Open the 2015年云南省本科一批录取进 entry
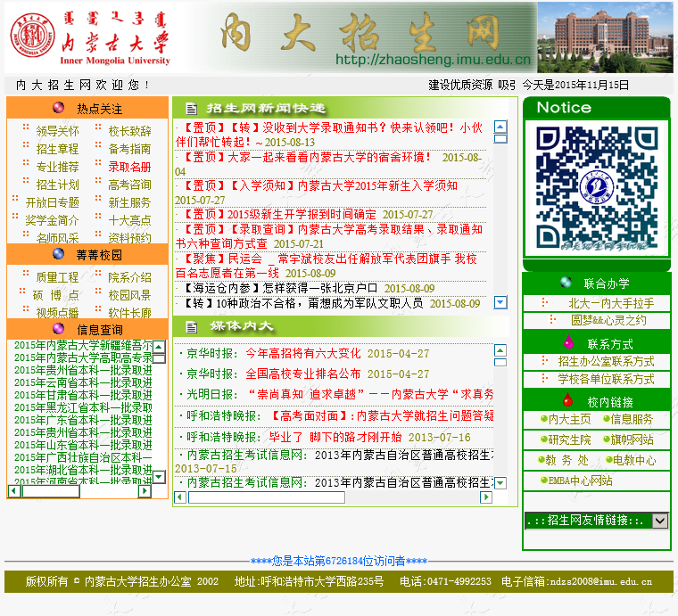 pyautogui.click(x=83, y=382)
